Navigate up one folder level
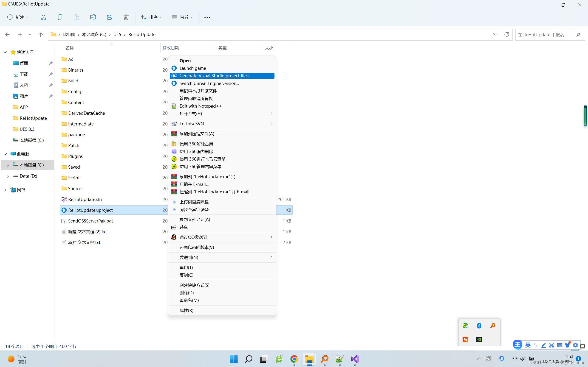 pos(41,34)
